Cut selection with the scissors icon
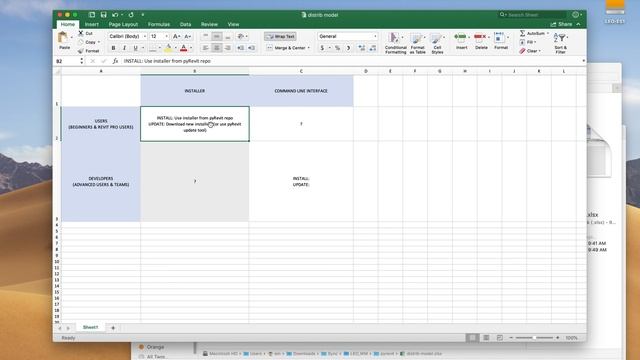This screenshot has width=640, height=360. point(81,33)
